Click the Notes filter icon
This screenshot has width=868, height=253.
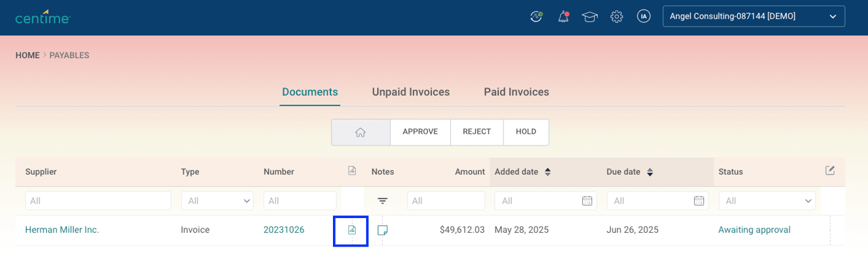pyautogui.click(x=383, y=201)
